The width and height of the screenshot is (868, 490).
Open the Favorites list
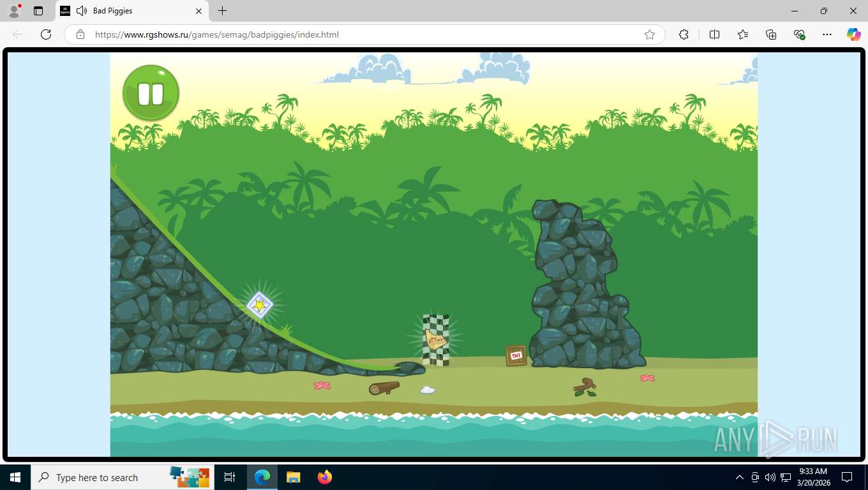coord(742,34)
